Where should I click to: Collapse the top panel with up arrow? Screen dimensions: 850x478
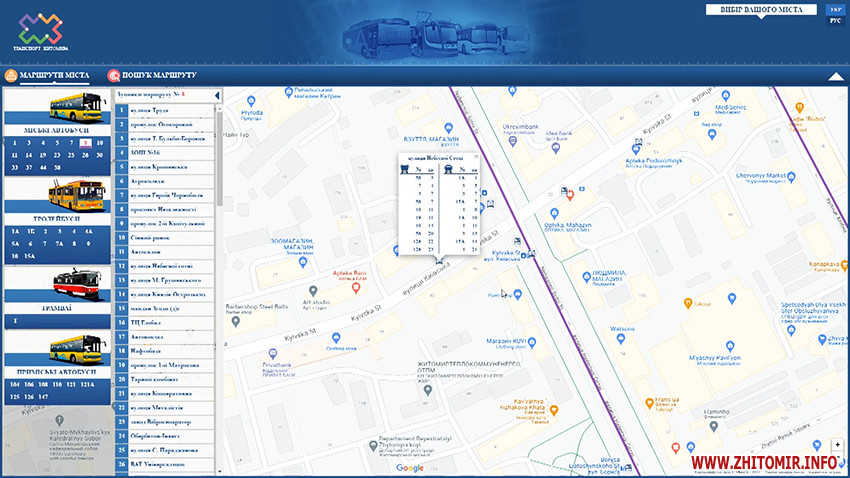(835, 76)
